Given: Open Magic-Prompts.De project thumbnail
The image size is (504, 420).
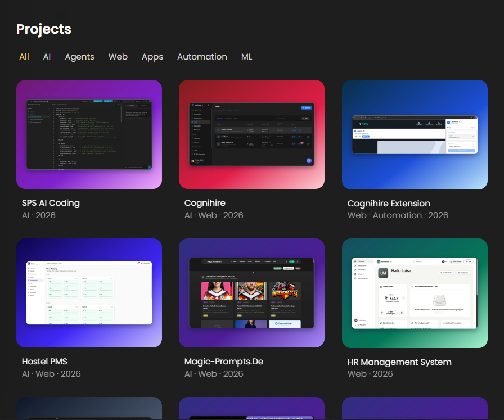Looking at the screenshot, I should (251, 293).
